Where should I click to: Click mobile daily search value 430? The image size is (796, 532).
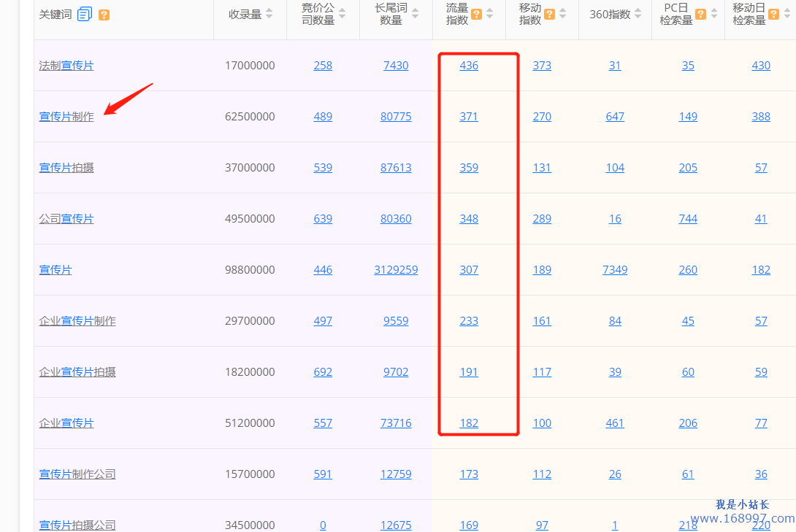tap(761, 66)
